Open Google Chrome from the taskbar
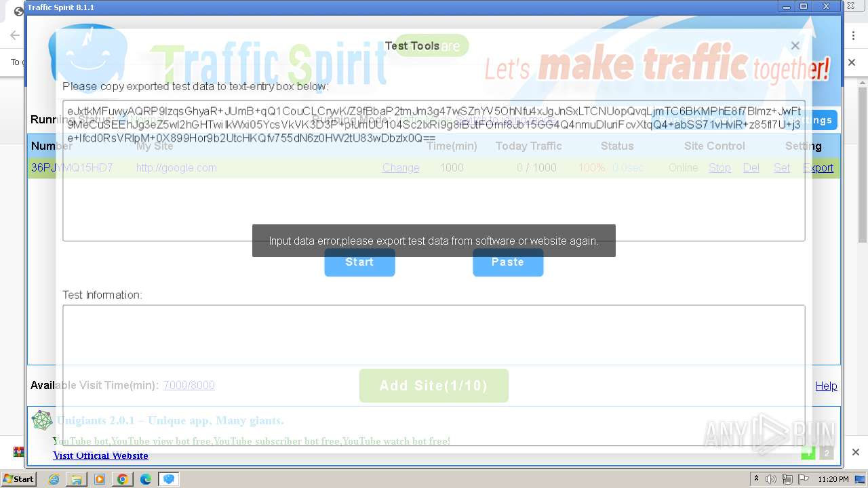Screen dimensions: 868x488 tap(122, 479)
